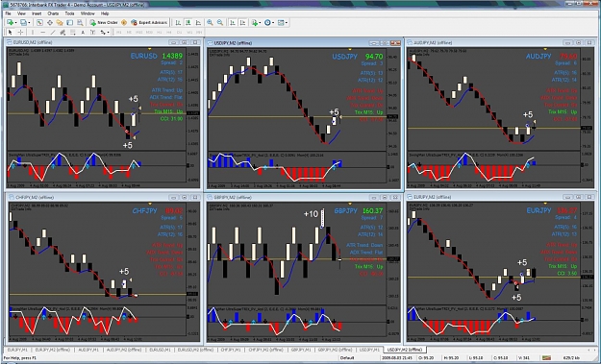The height and width of the screenshot is (364, 601).
Task: Select the Text tool labeled A
Action: click(x=83, y=32)
